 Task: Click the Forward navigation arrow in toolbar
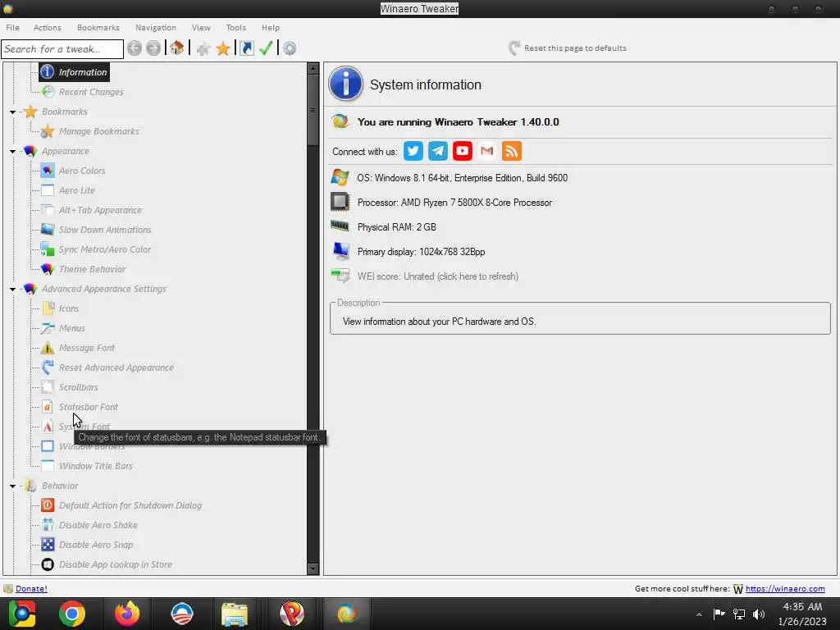tap(153, 48)
